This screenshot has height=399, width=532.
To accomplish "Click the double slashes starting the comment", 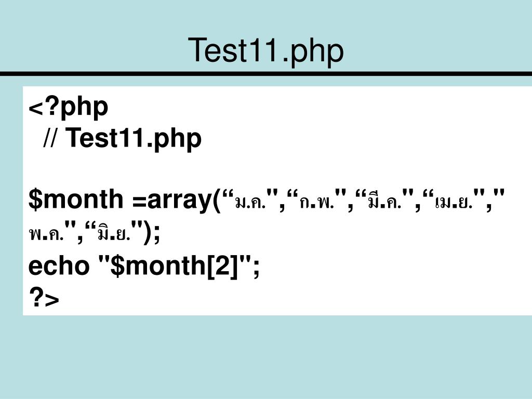I will click(x=51, y=139).
